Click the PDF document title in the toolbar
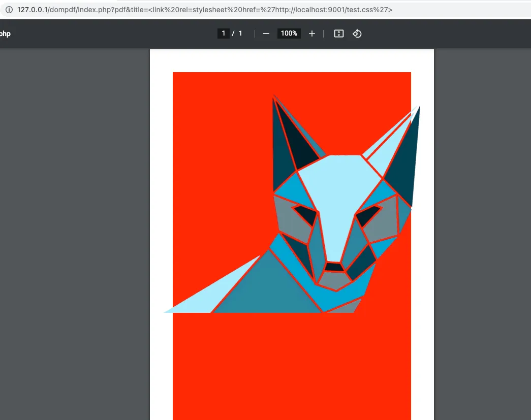Viewport: 531px width, 420px height. 5,34
